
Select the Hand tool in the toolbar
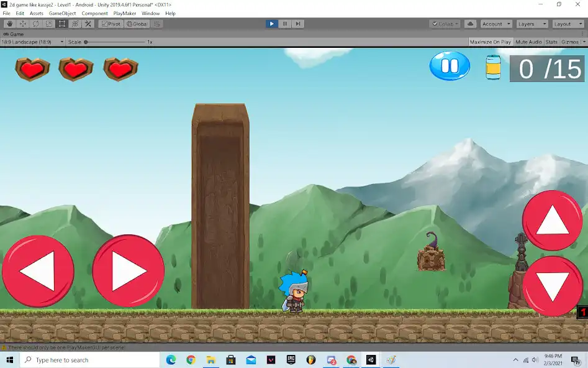(x=9, y=24)
